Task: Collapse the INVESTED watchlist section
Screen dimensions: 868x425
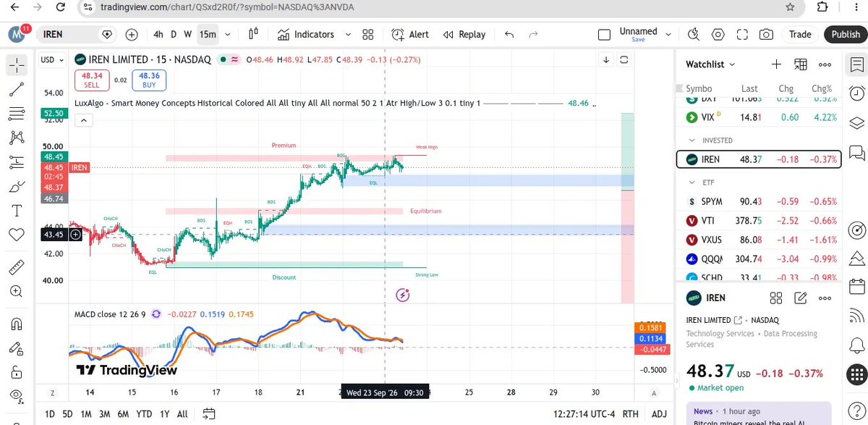Action: coord(692,140)
